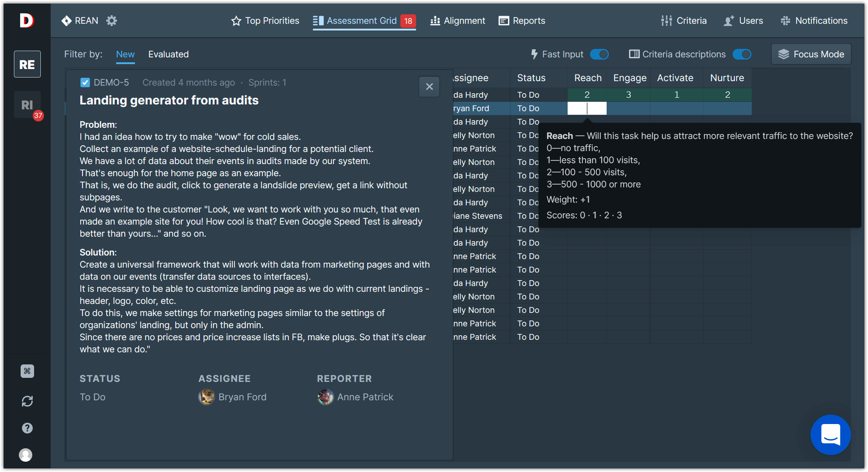The image size is (868, 472).
Task: Click the Landing generator from audits title
Action: tap(169, 100)
